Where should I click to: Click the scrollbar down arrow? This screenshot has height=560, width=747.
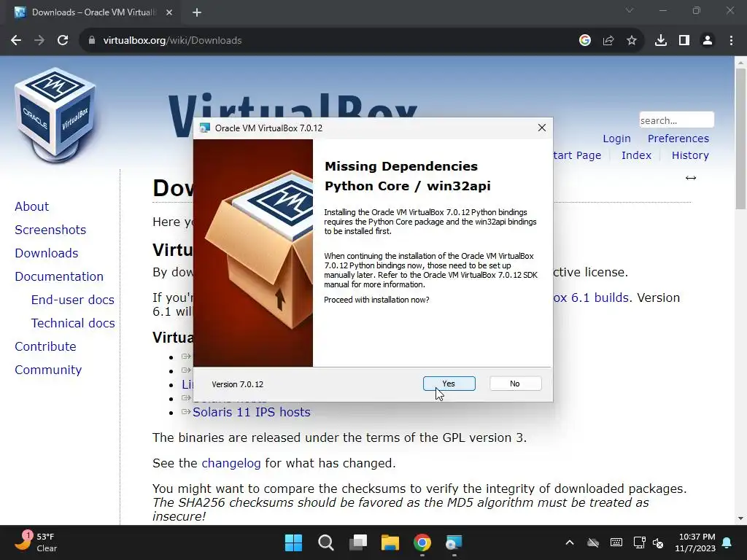tap(740, 518)
